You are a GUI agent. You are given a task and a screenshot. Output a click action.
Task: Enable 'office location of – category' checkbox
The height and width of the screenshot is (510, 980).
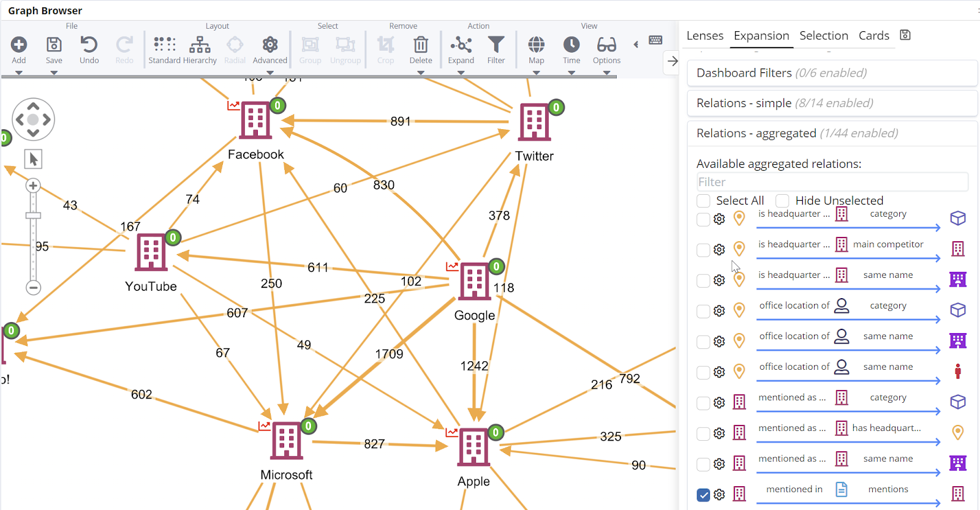tap(703, 311)
